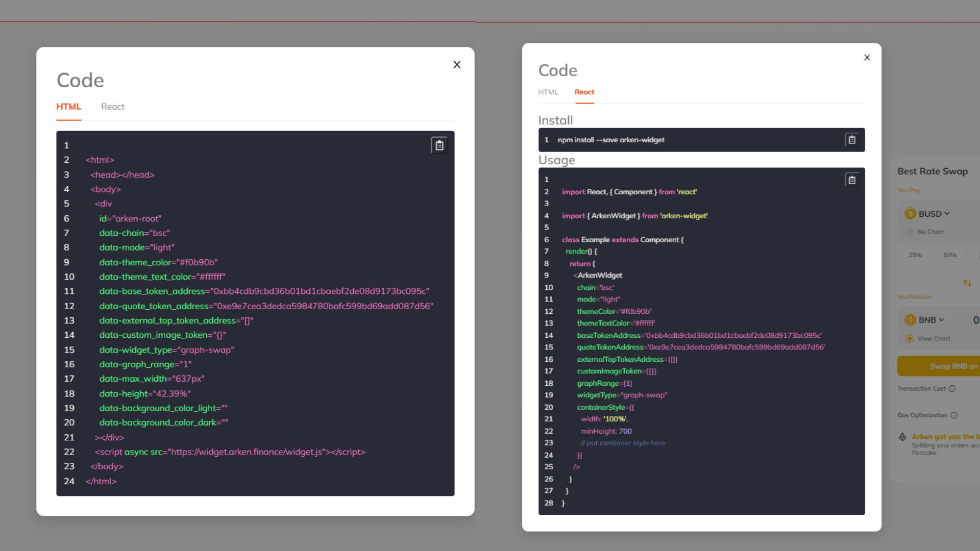Open Transaction Cost info icon
Screen dimensions: 980x551
tap(952, 388)
